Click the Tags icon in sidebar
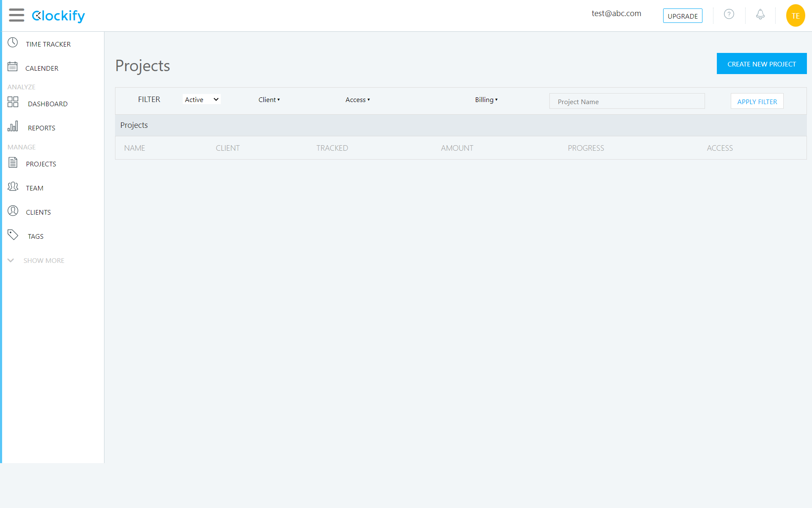 (13, 235)
